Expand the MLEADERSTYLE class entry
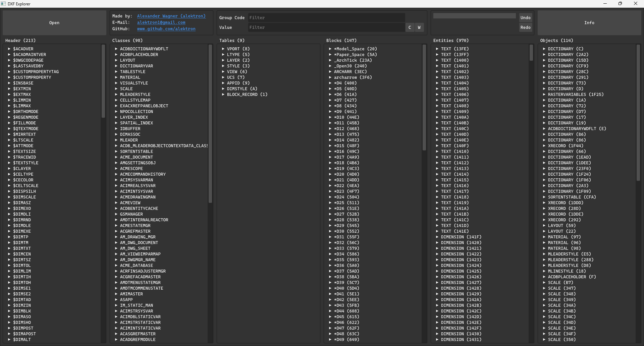 tap(116, 95)
